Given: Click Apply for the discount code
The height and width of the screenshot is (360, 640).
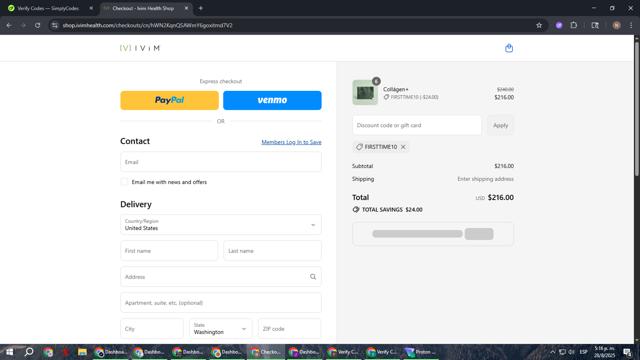Looking at the screenshot, I should click(500, 125).
